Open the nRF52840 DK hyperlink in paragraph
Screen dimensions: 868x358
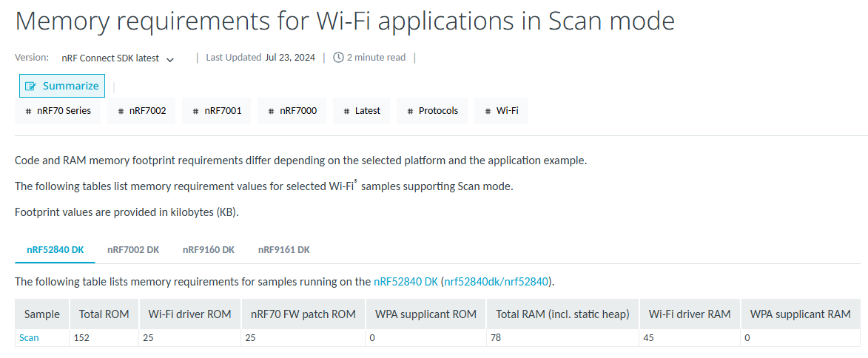click(406, 282)
